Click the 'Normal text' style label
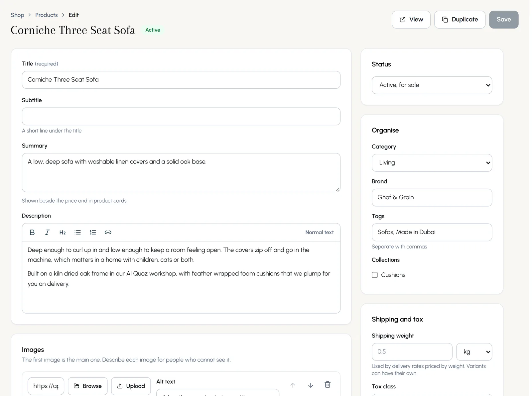 coord(320,232)
